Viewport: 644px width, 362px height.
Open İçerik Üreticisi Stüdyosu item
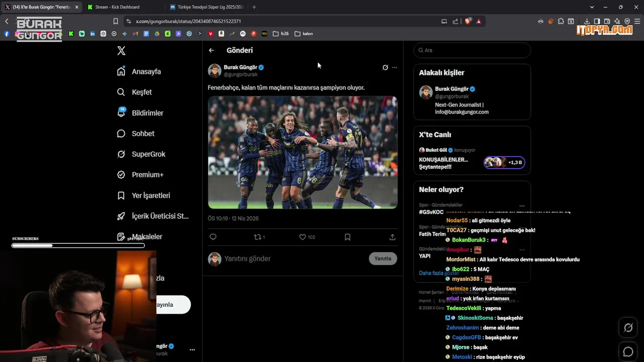coord(152,216)
